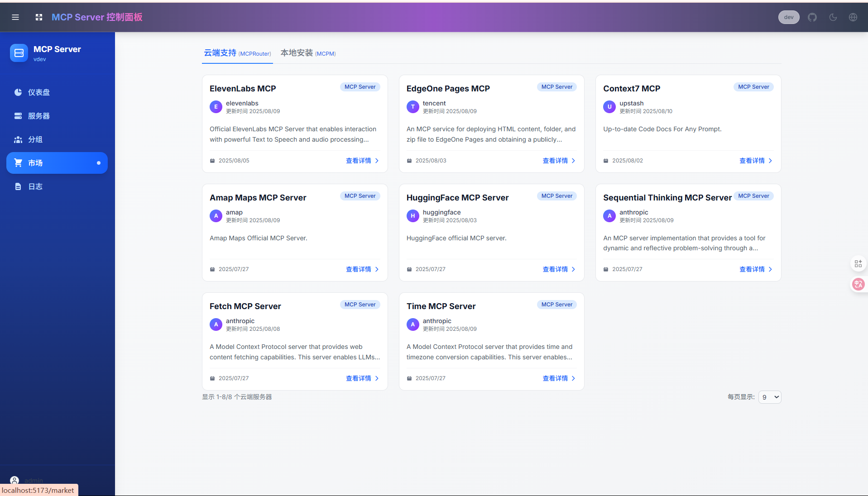Click the dev version badge
This screenshot has height=496, width=868.
coord(789,17)
